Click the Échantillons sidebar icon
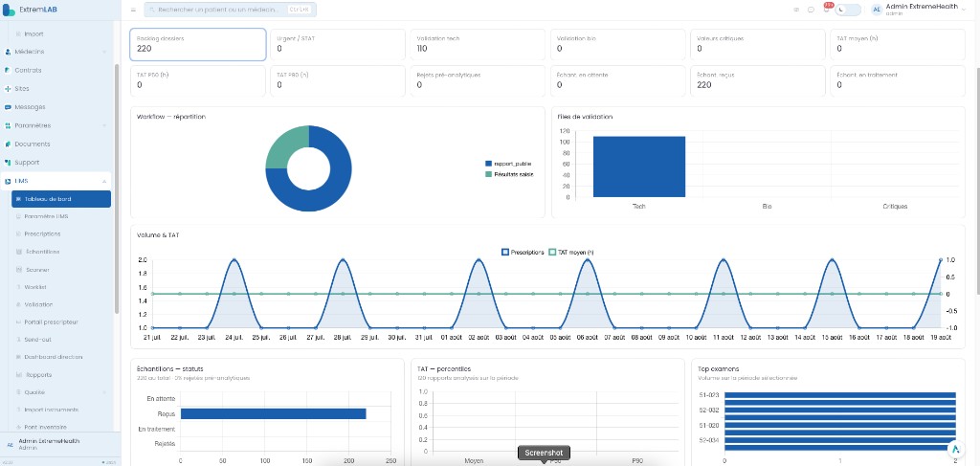980x466 pixels. [18, 252]
